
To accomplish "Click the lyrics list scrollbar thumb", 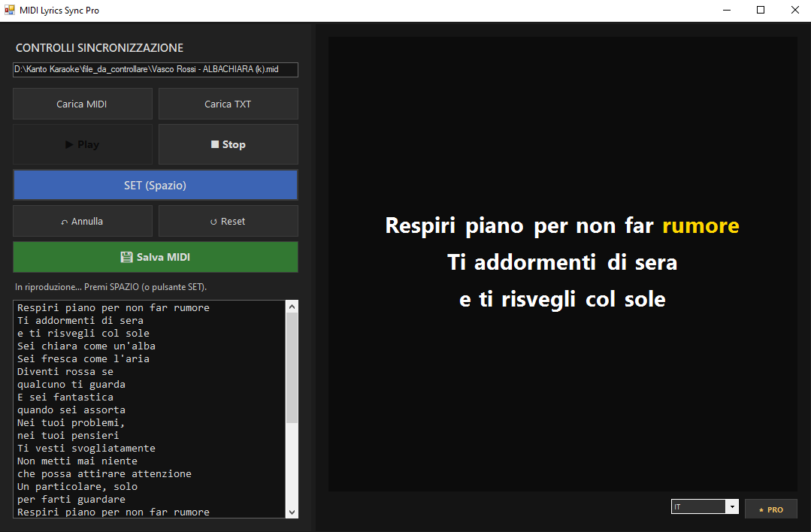I will [292, 368].
